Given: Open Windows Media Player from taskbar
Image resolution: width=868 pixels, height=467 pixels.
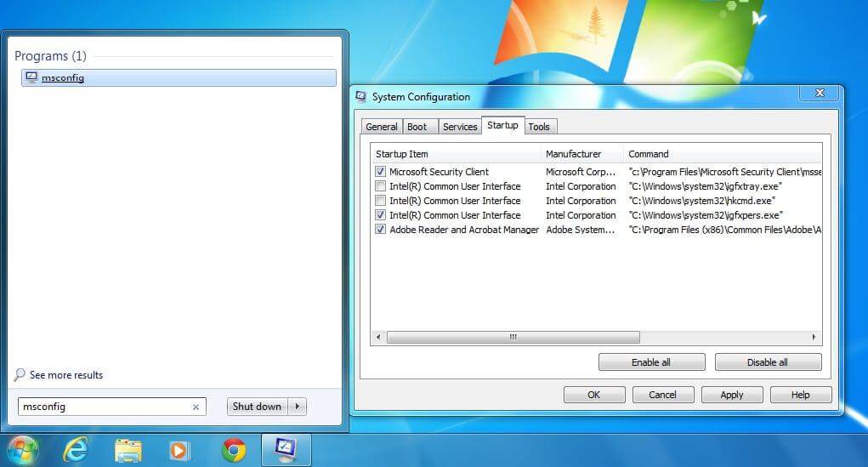Looking at the screenshot, I should [179, 450].
